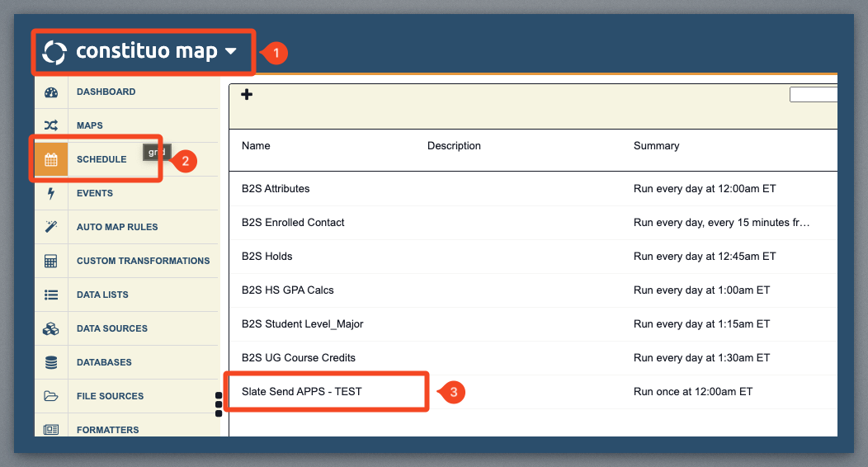The height and width of the screenshot is (467, 868).
Task: Click the Data Lists bullet icon
Action: (51, 295)
